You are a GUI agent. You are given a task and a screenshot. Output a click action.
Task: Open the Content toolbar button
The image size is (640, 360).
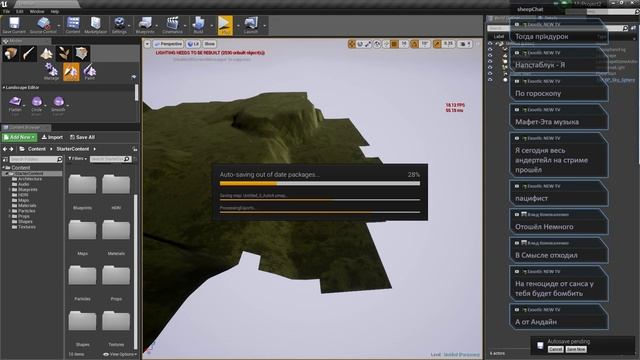(x=73, y=25)
